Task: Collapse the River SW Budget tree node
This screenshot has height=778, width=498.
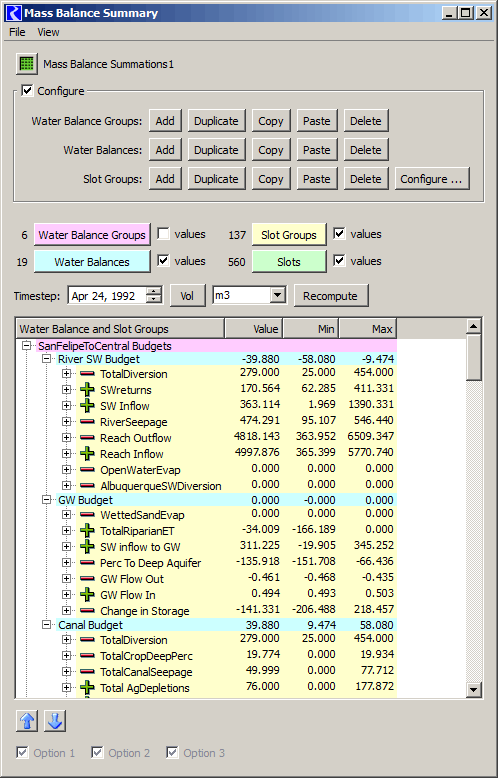Action: coord(47,358)
